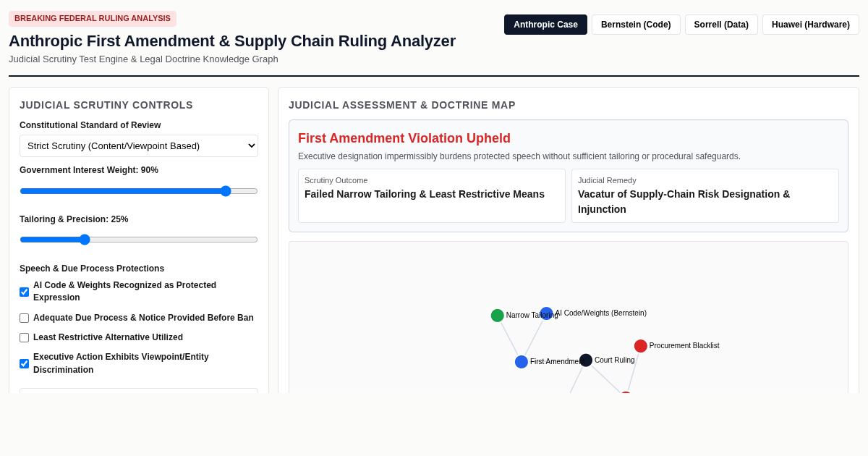Switch to the Anthropic Case tab
This screenshot has width=868, height=456.
pyautogui.click(x=545, y=25)
